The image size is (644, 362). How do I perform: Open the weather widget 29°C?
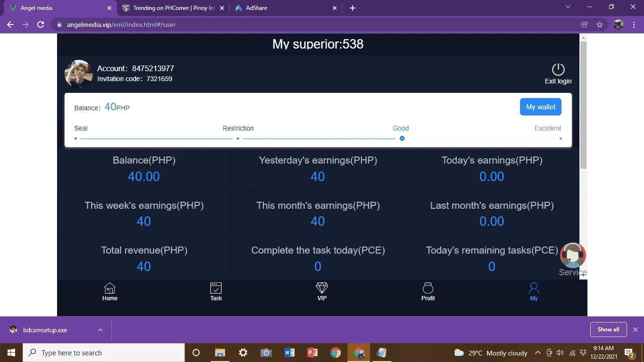(491, 353)
